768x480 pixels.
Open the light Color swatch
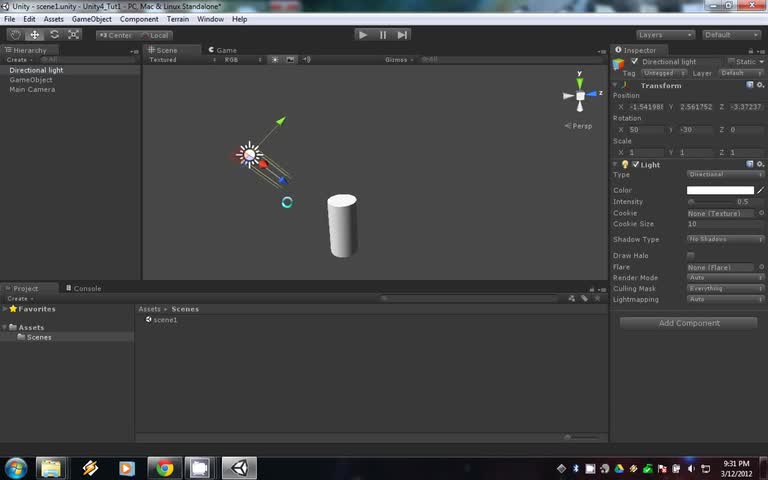720,190
